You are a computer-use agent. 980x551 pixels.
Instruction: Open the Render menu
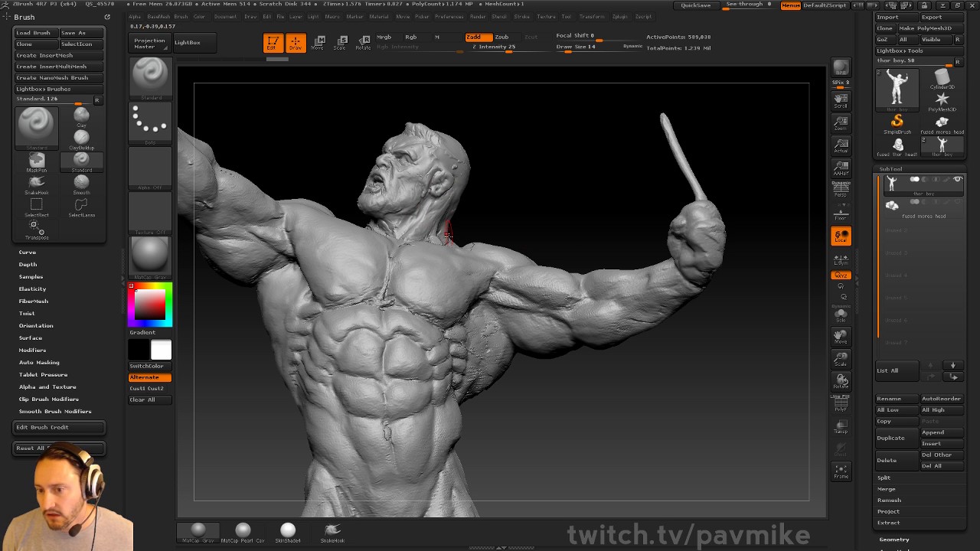(x=478, y=16)
